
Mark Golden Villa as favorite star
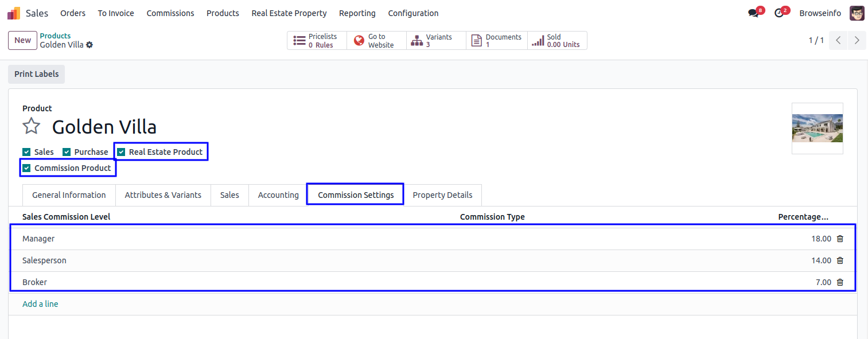point(32,126)
